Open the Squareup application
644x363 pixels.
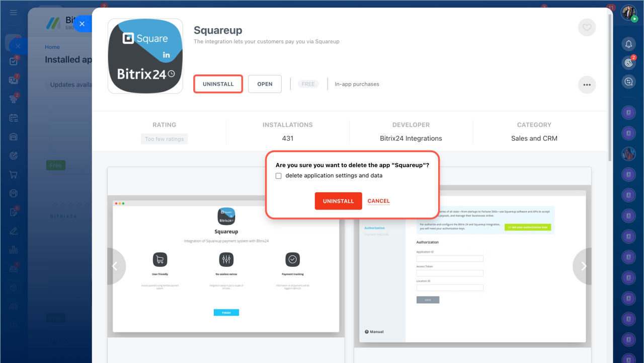coord(265,84)
